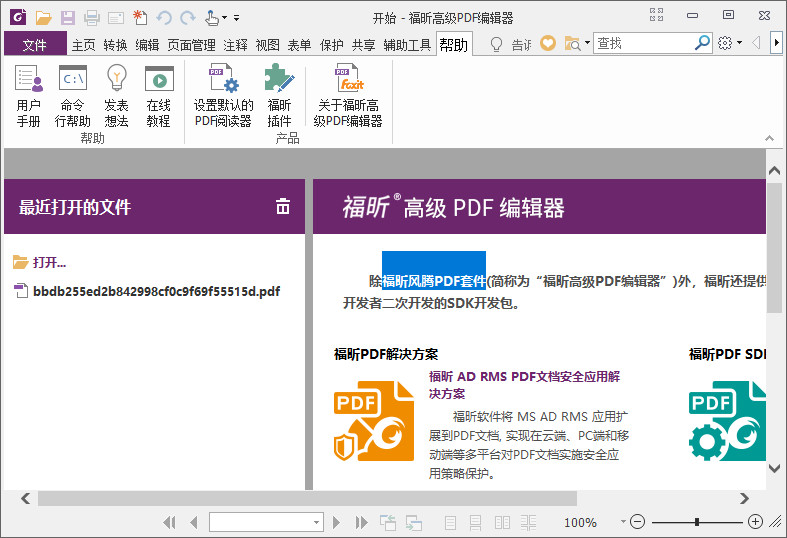Click the save disk icon in quick access toolbar
787x538 pixels.
68,18
